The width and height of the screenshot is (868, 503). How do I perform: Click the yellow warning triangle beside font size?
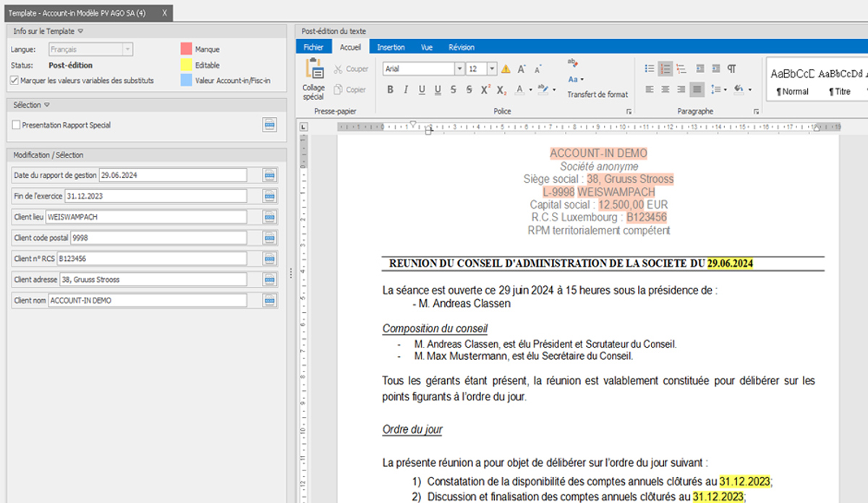pyautogui.click(x=506, y=69)
